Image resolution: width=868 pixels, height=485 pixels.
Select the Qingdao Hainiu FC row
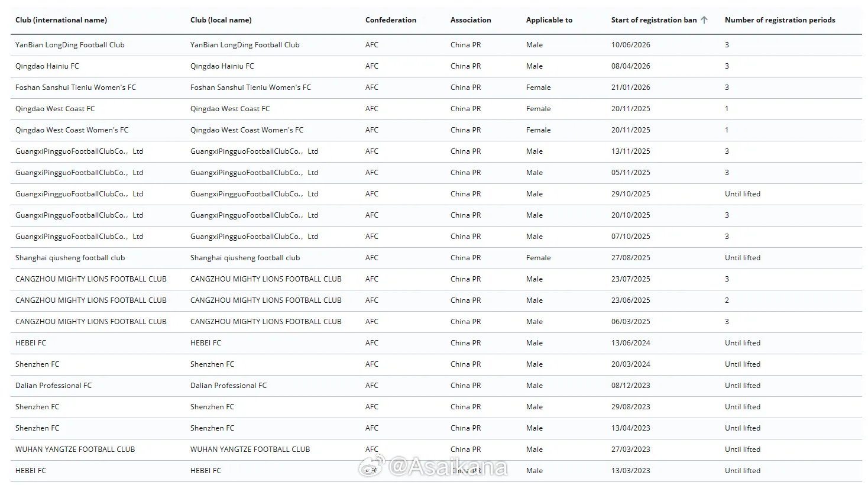coord(436,66)
